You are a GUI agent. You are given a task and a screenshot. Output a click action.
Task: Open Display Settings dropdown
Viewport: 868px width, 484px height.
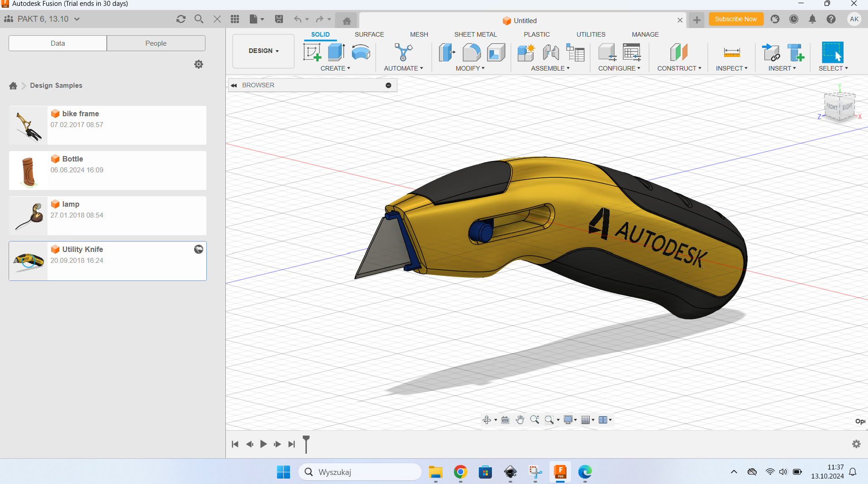570,420
